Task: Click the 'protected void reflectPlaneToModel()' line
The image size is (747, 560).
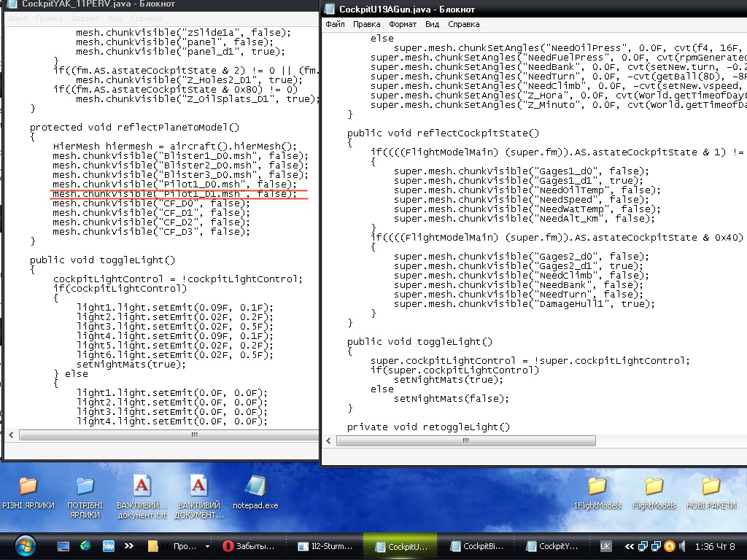Action: click(134, 127)
